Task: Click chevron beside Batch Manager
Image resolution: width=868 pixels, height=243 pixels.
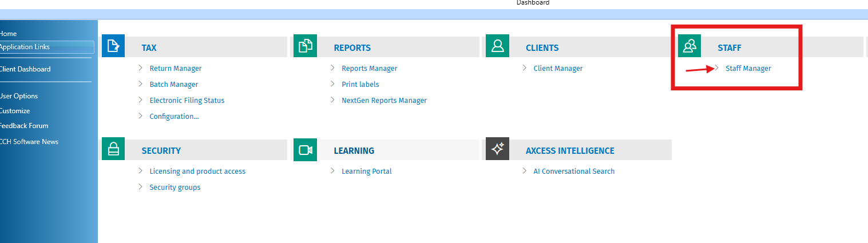Action: [x=140, y=84]
